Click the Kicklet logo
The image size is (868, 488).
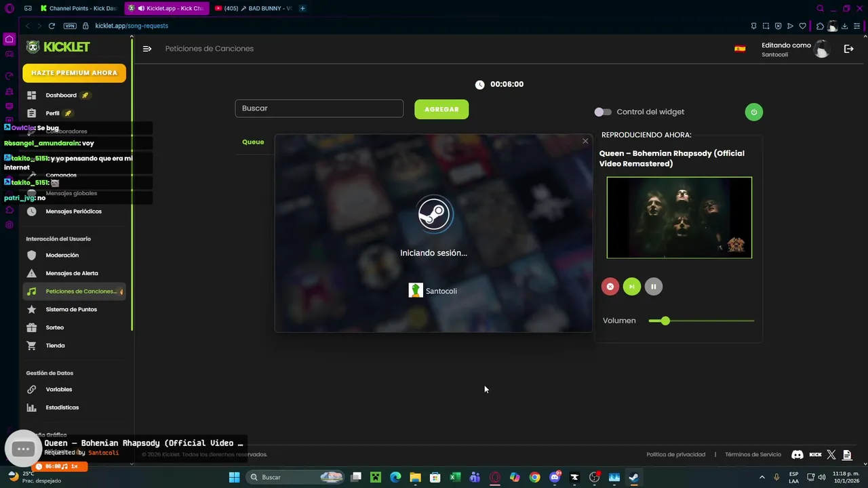click(x=58, y=47)
